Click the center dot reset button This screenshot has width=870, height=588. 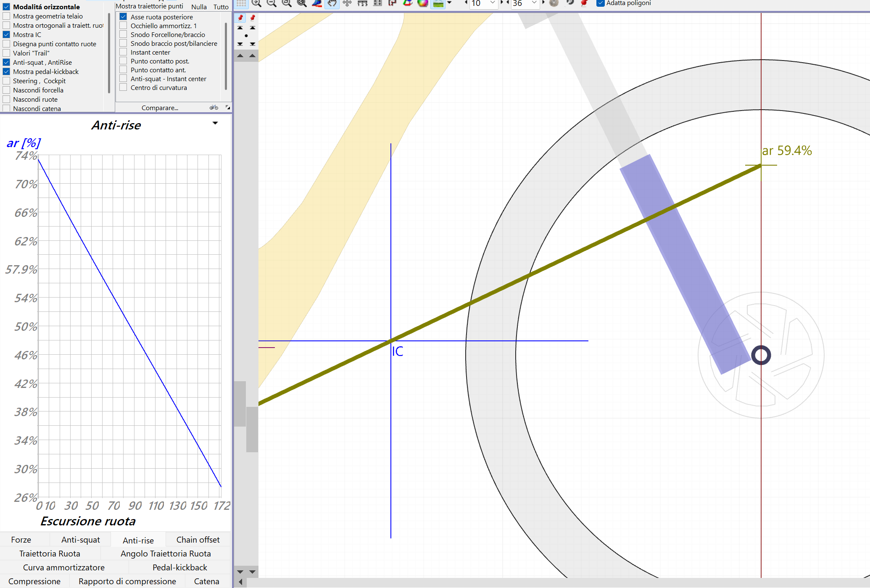246,36
